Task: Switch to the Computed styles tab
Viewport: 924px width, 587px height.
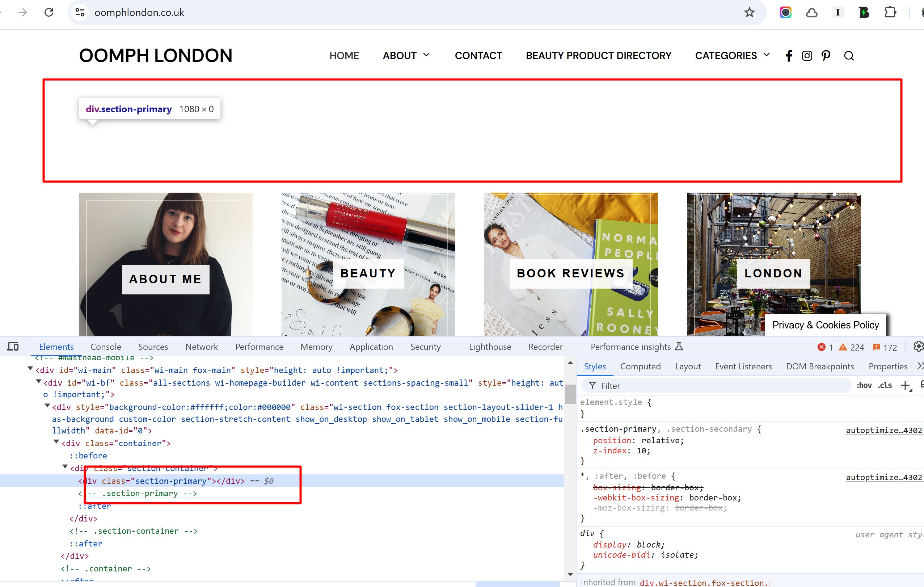Action: (641, 366)
